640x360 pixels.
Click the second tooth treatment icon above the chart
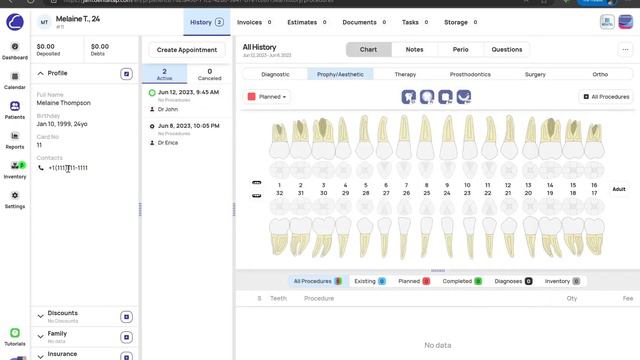427,97
